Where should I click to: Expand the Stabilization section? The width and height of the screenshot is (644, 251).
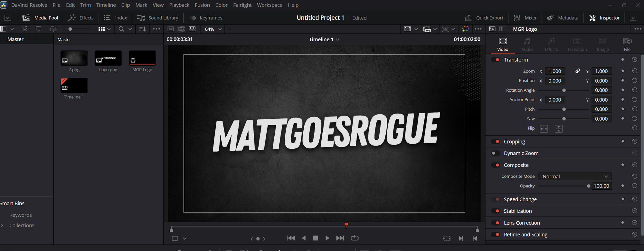point(517,211)
